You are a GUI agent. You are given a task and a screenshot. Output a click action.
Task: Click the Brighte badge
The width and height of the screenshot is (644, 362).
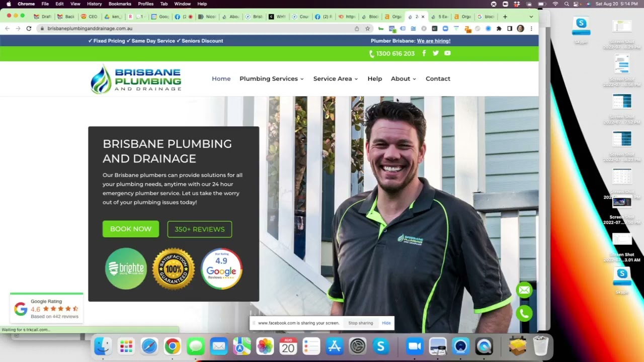point(126,268)
